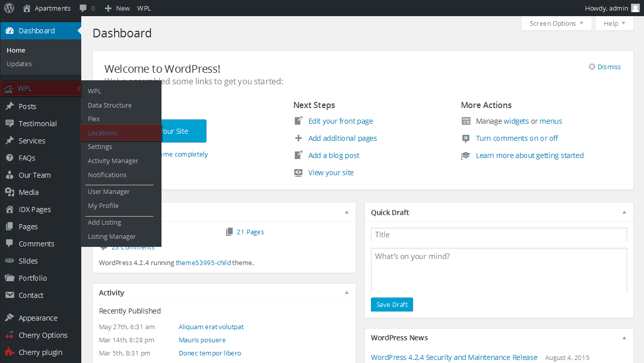Viewport: 644px width, 363px height.
Task: Open the Security and Maintenance Release news link
Action: 454,357
